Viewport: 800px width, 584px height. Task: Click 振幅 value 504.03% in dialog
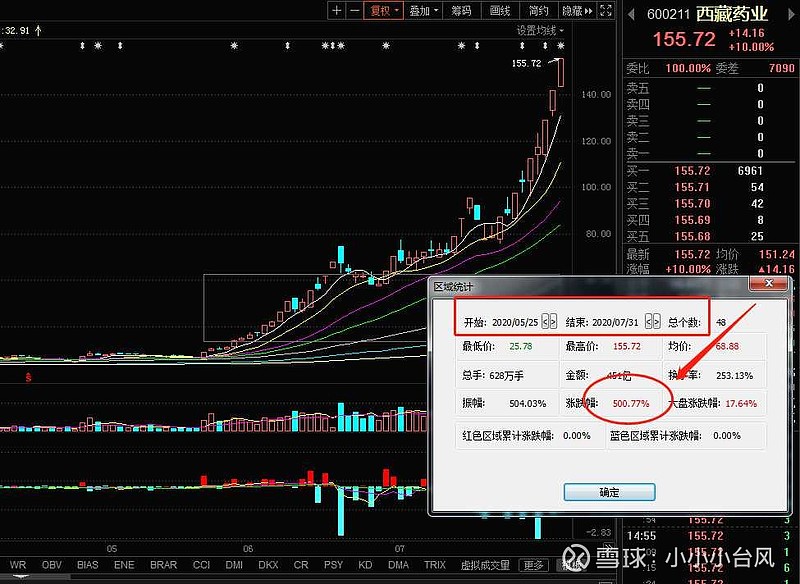point(528,403)
